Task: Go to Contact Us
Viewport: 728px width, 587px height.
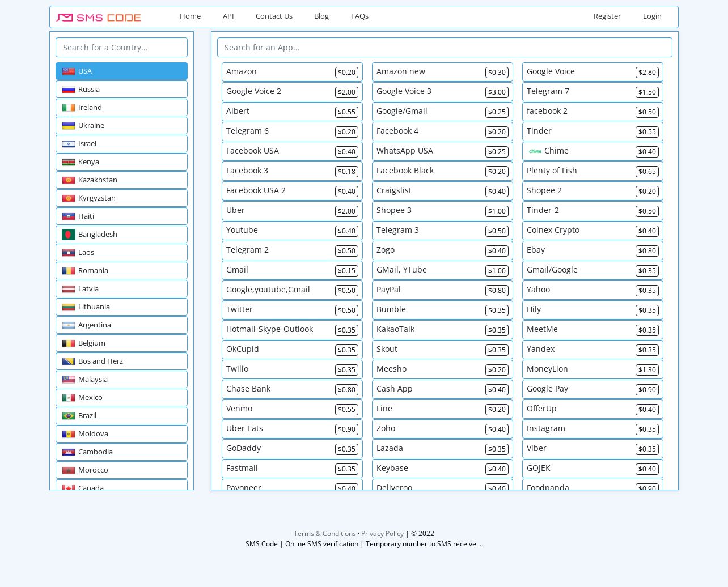Action: pyautogui.click(x=274, y=16)
